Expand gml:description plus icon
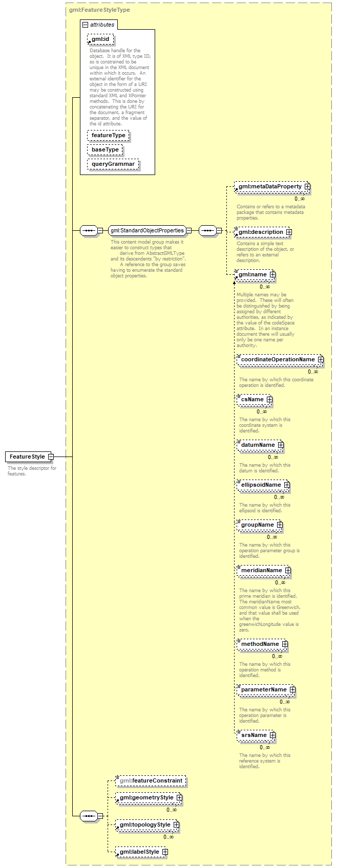 289,232
